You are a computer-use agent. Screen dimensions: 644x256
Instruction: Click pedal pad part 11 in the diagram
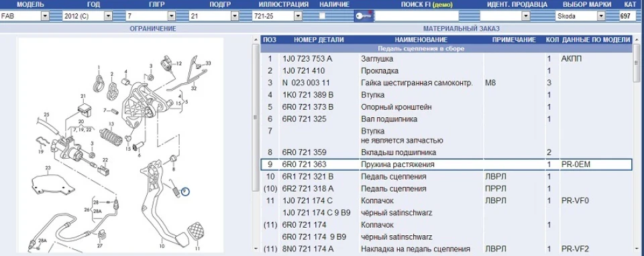pos(195,232)
